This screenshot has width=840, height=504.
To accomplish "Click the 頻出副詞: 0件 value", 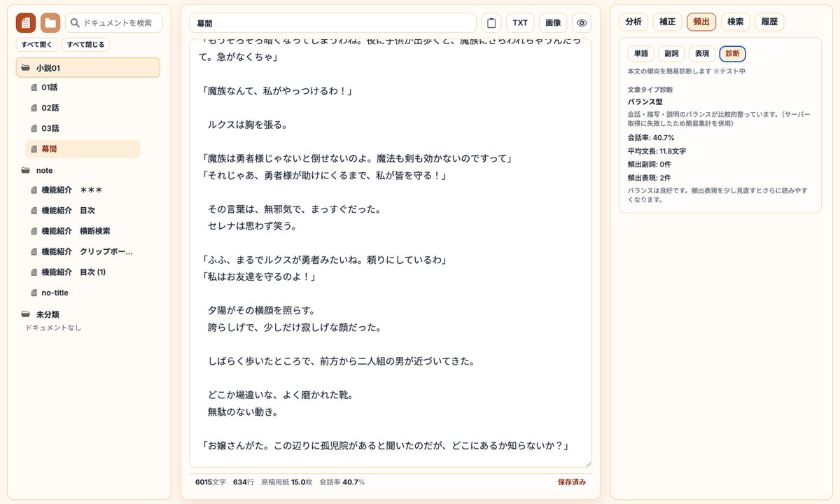I will 649,164.
